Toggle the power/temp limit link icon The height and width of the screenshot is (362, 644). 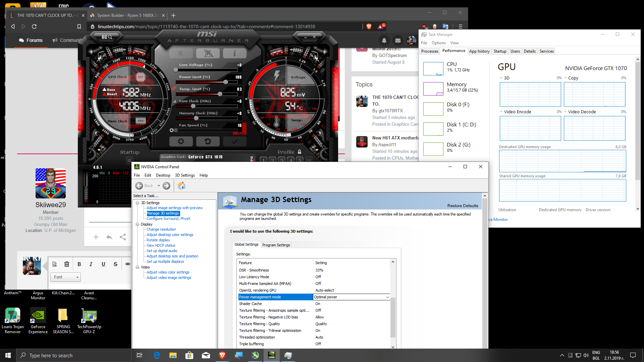(x=174, y=88)
